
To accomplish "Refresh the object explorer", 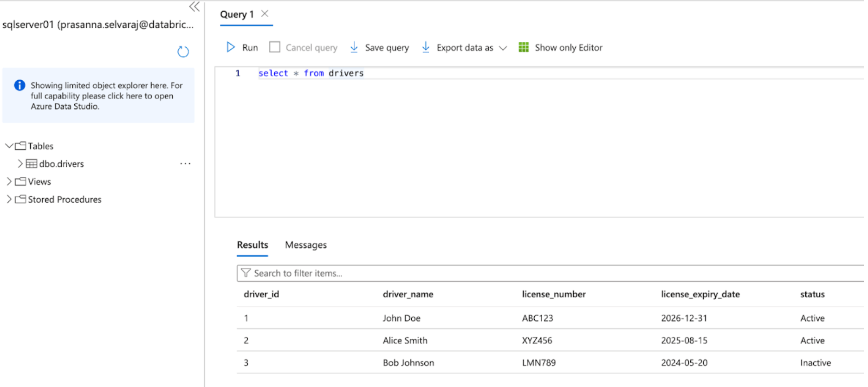I will [183, 52].
